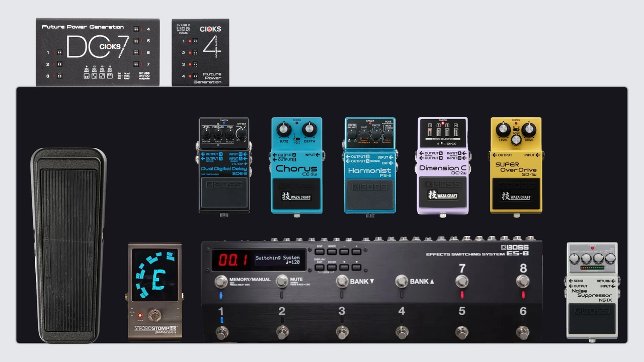Click the Noise Suppressor NS-1X pedal
Screen dimensions: 644x362
592,291
